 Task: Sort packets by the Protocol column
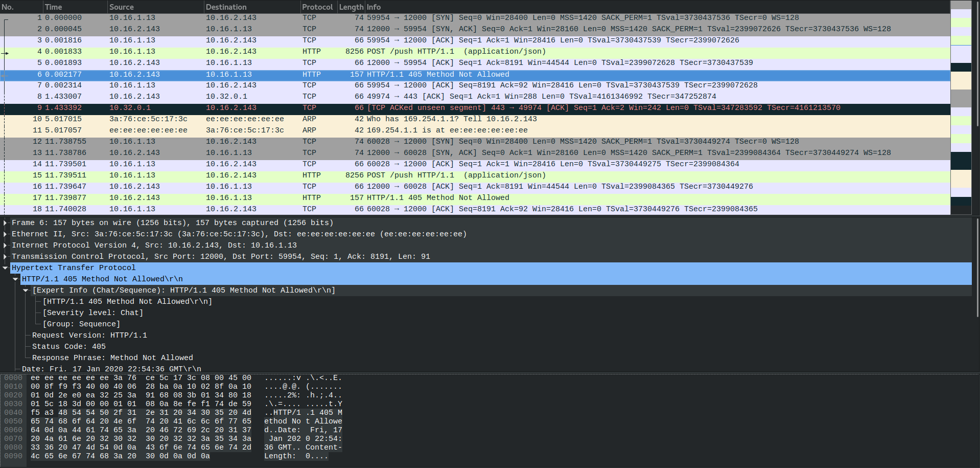click(x=318, y=7)
